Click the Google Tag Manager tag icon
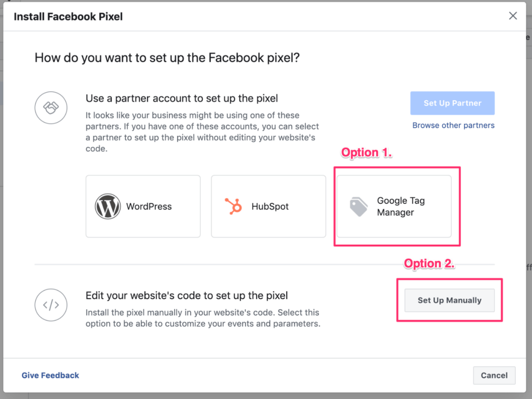 (358, 206)
